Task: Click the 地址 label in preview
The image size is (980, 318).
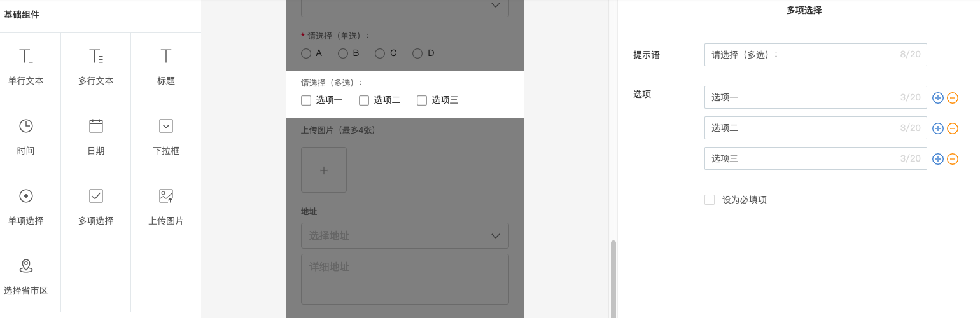Action: point(309,211)
